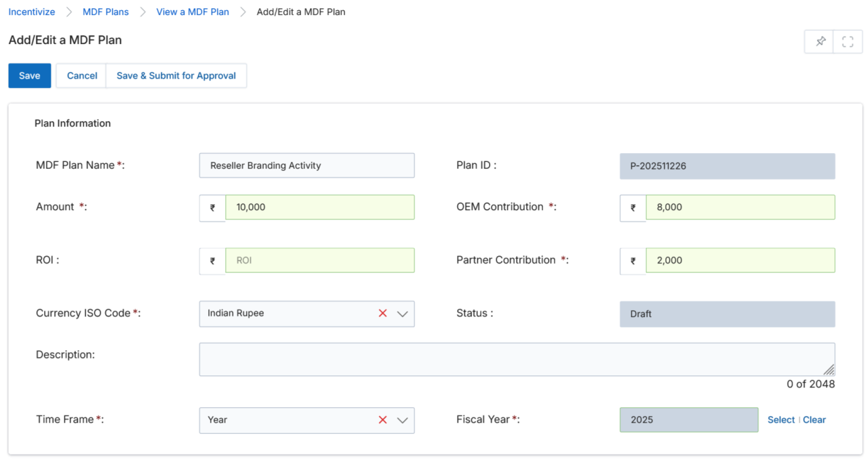This screenshot has width=868, height=460.
Task: Click rupee symbol beside OEM Contribution
Action: [x=633, y=208]
